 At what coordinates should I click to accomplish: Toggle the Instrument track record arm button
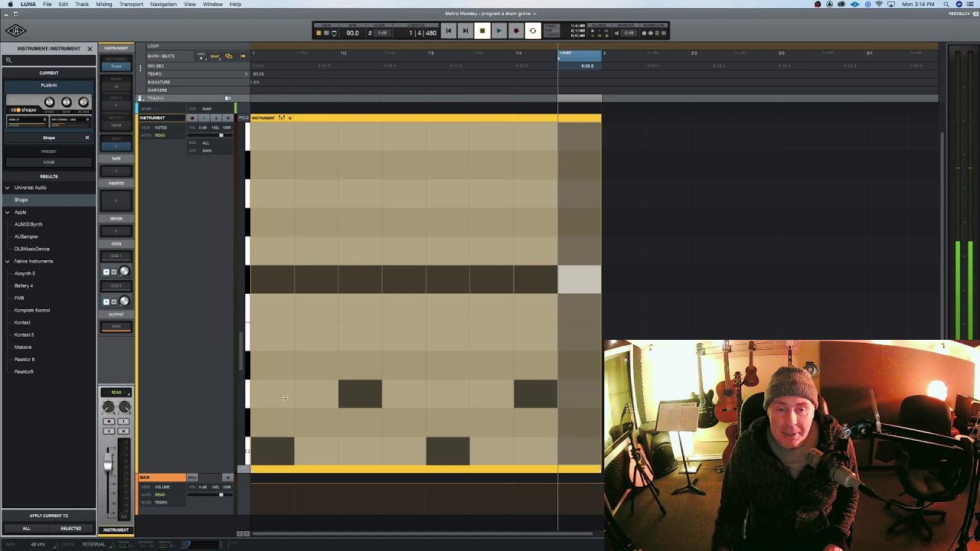coord(192,118)
